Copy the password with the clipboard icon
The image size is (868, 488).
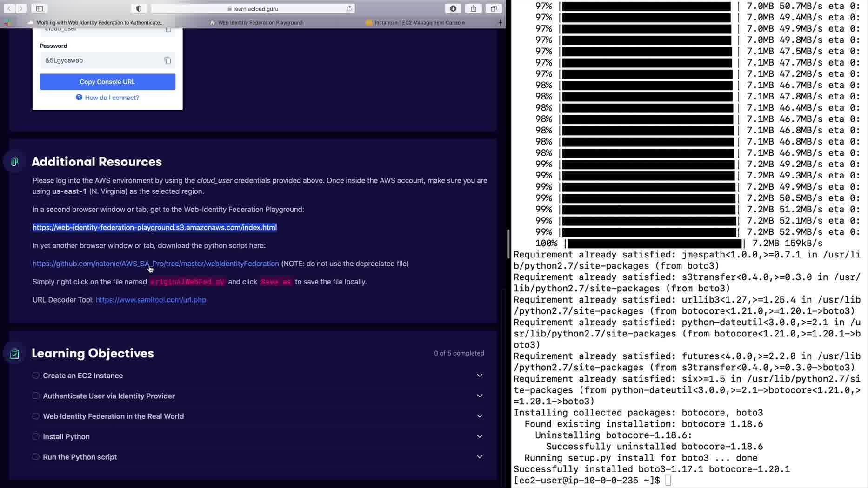[x=167, y=60]
